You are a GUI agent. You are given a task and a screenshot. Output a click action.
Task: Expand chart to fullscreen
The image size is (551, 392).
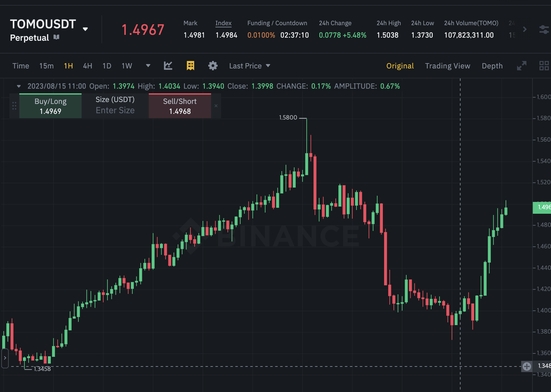click(x=521, y=66)
